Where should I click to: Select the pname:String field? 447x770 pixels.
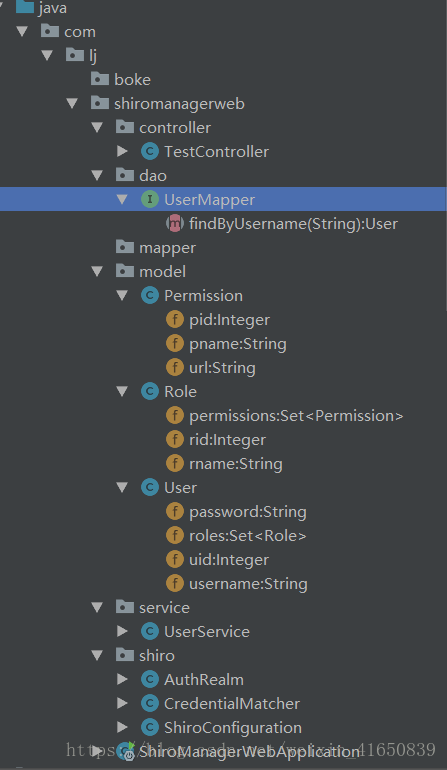pyautogui.click(x=238, y=344)
